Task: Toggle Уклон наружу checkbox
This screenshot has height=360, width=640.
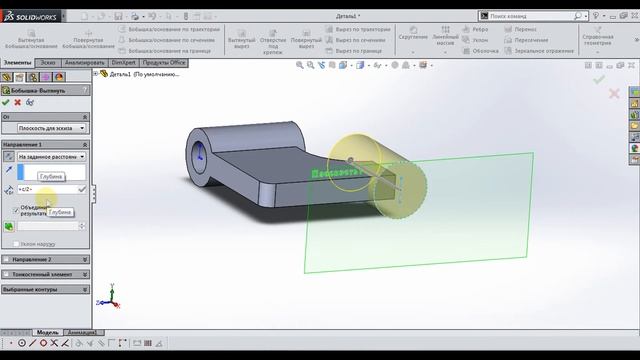Action: [x=16, y=244]
